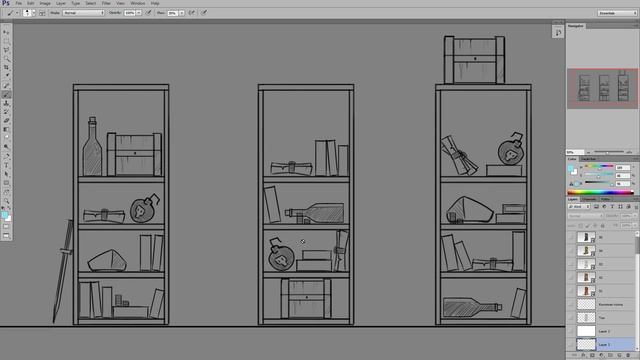Open the layer blend mode dropdown
Image resolution: width=640 pixels, height=360 pixels.
pos(585,216)
